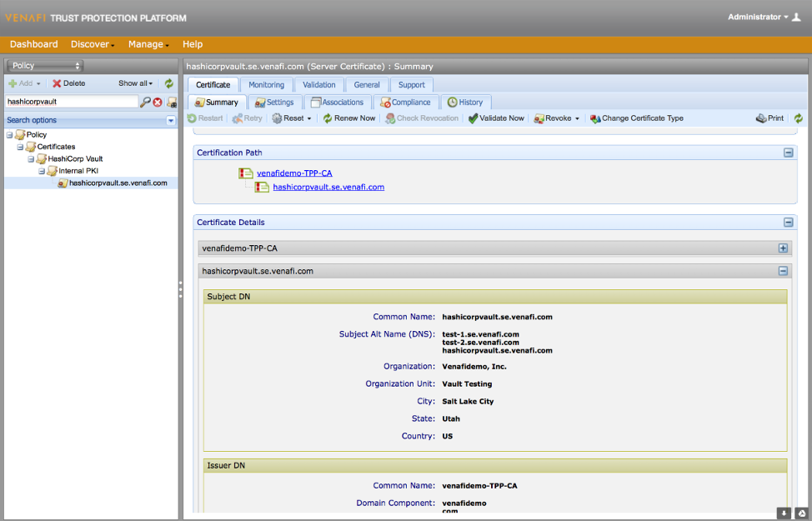Select the Certificate tab
The width and height of the screenshot is (812, 521).
click(213, 84)
